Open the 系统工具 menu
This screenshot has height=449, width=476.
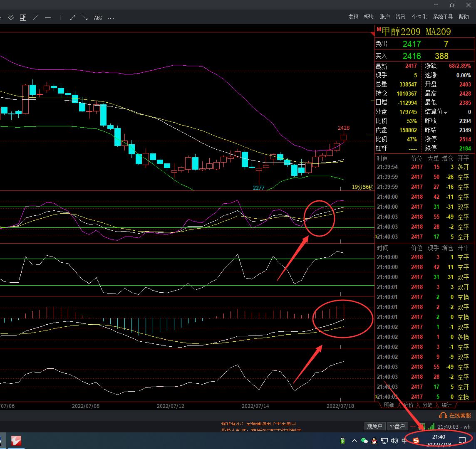443,17
